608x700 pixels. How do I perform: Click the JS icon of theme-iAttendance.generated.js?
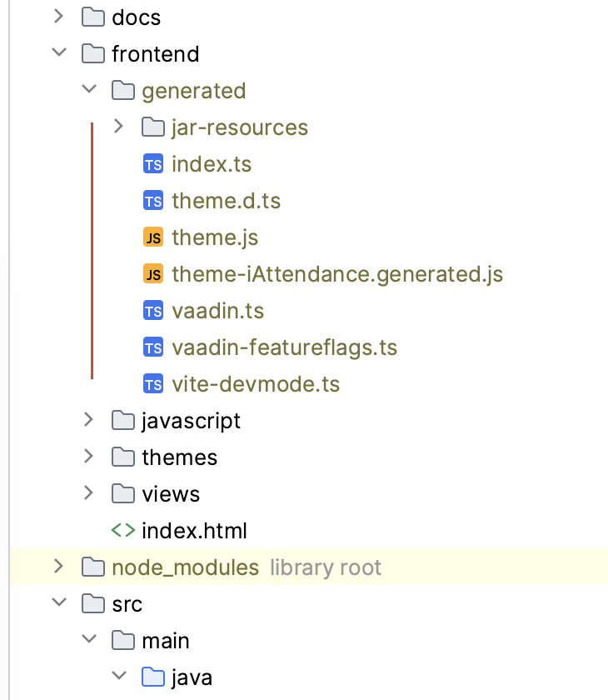[153, 274]
